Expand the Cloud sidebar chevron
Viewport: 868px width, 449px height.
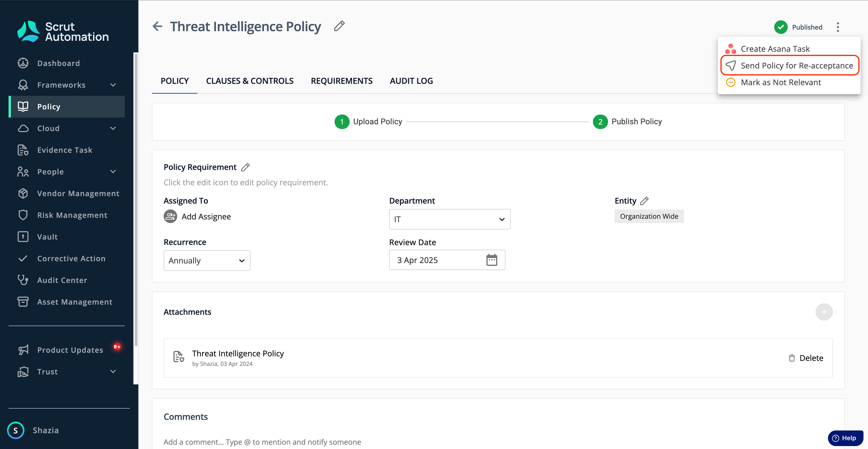pyautogui.click(x=113, y=128)
